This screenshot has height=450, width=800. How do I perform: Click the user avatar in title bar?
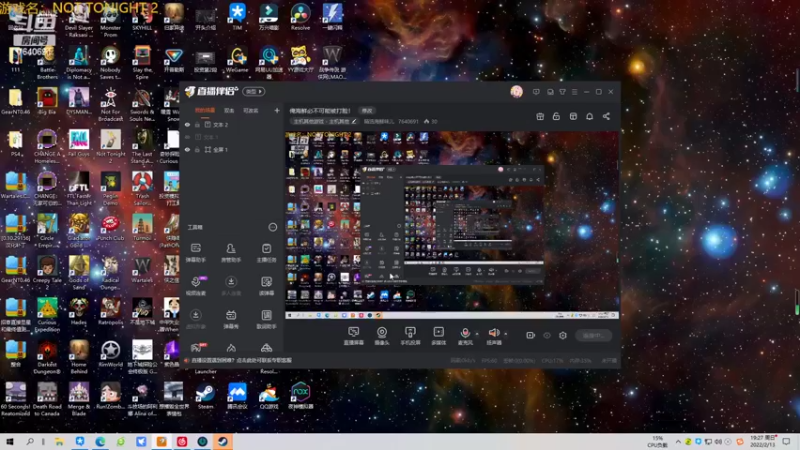[516, 91]
